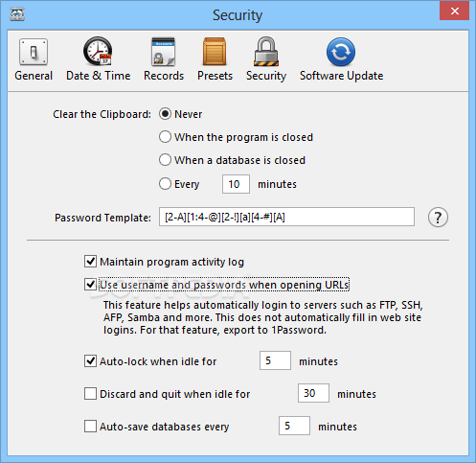Close the Security preferences window
Screen dimensions: 476x463
(454, 12)
